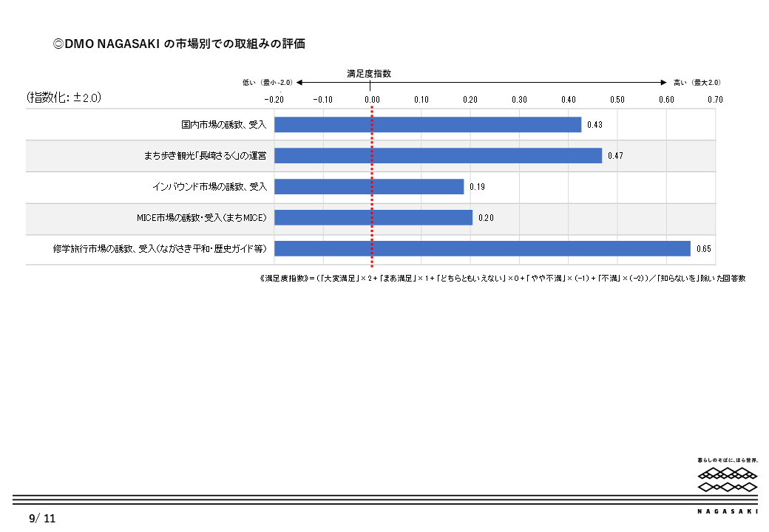Click the 0.19 data value label

[477, 187]
